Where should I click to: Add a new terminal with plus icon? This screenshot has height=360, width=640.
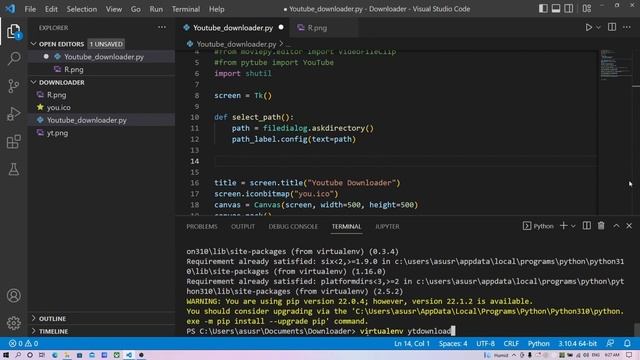coord(563,226)
